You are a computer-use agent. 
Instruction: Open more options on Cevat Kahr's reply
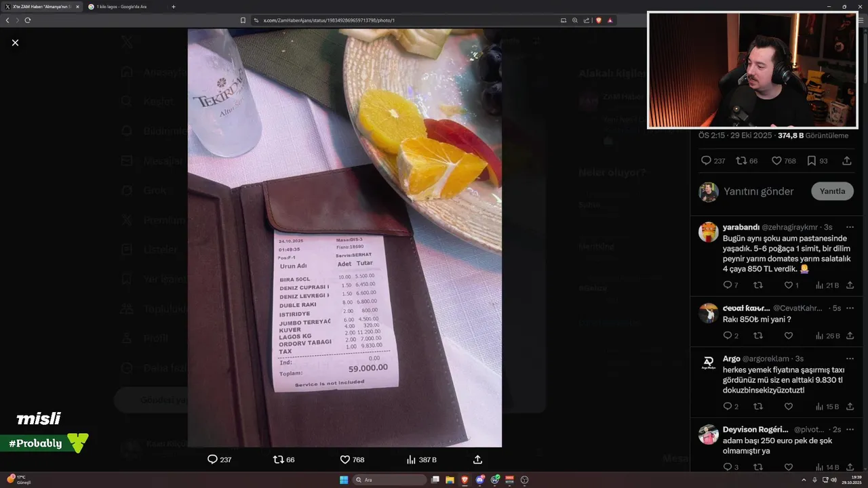[x=850, y=308]
